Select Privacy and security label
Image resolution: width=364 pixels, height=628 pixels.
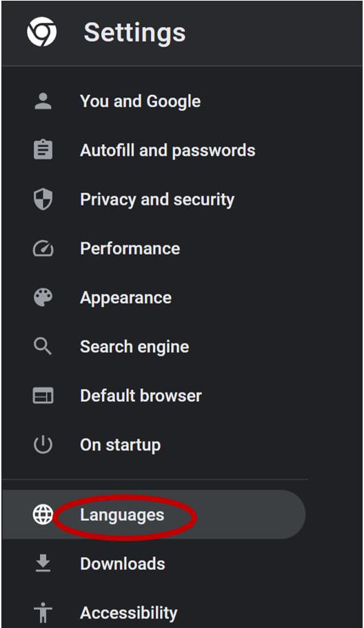tap(157, 200)
